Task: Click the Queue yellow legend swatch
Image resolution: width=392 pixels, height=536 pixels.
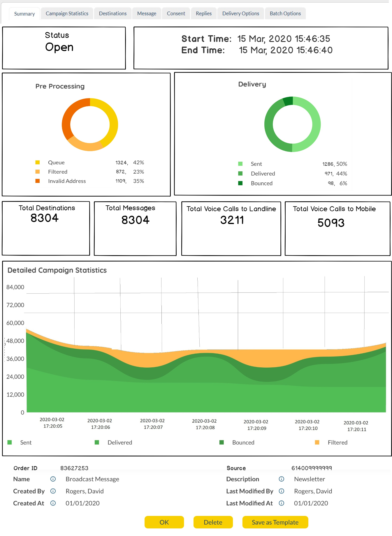Action: [38, 163]
